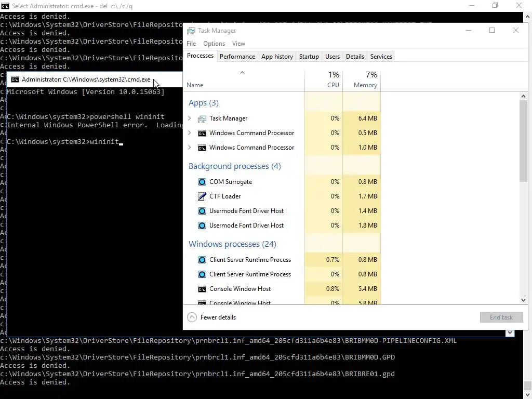Click scroll down arrow of Administrator cmd window
532x399 pixels.
(x=510, y=333)
